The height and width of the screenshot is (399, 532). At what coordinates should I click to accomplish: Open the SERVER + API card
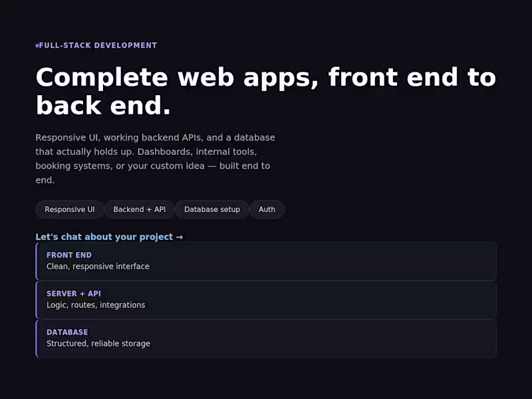[x=266, y=300]
